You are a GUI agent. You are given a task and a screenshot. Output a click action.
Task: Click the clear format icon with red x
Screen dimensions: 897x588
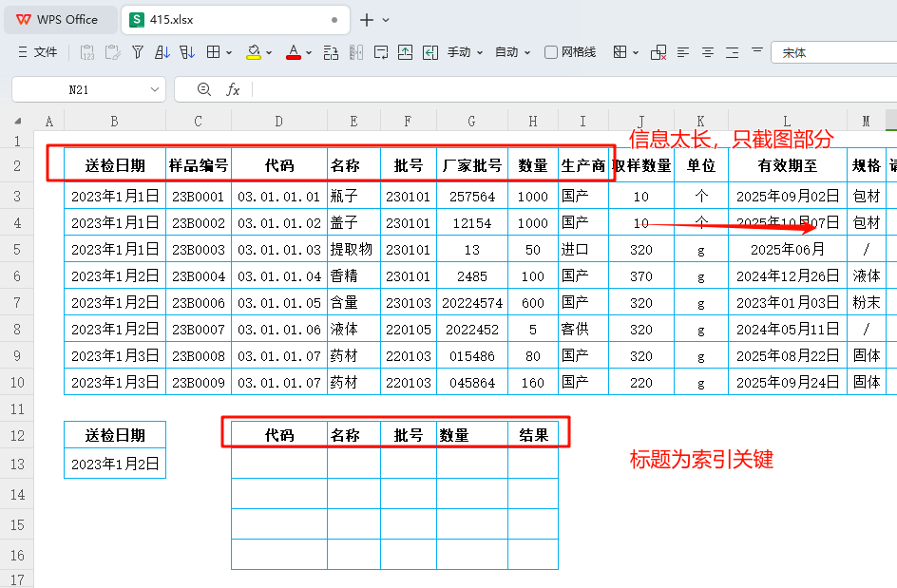pos(658,52)
